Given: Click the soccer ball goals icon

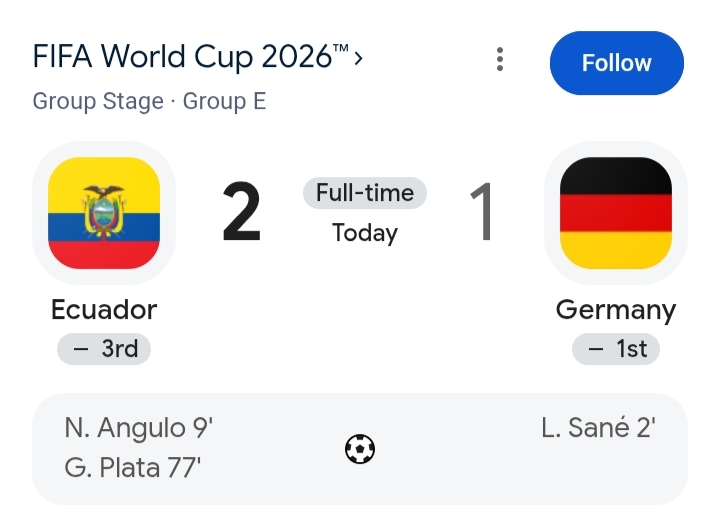Looking at the screenshot, I should coord(360,449).
